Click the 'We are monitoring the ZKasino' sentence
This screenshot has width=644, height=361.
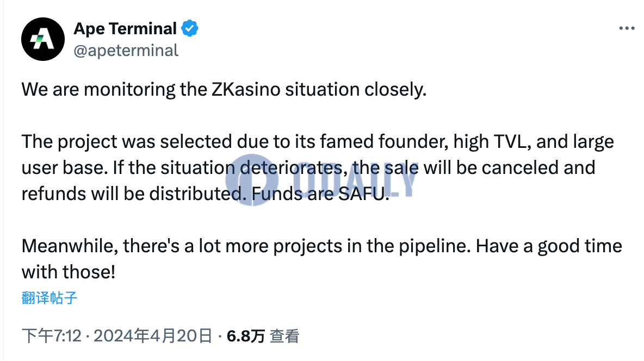(x=224, y=89)
